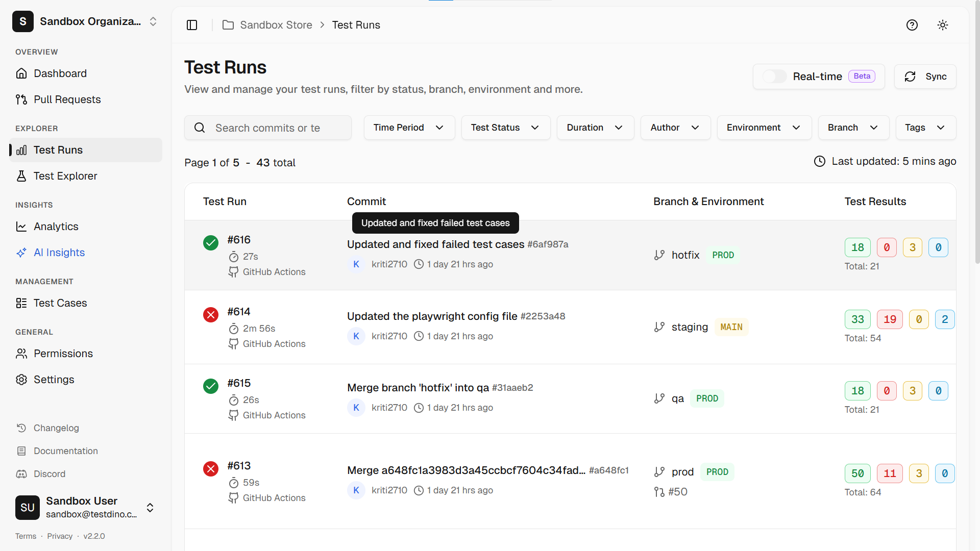Enable the Real-time toggle switch

tap(774, 77)
